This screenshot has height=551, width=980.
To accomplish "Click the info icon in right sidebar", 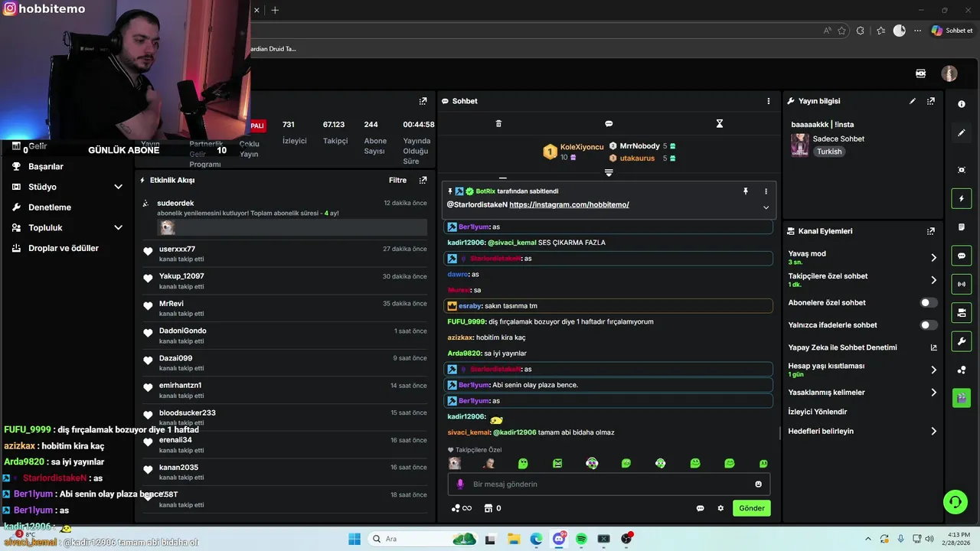I will point(962,104).
